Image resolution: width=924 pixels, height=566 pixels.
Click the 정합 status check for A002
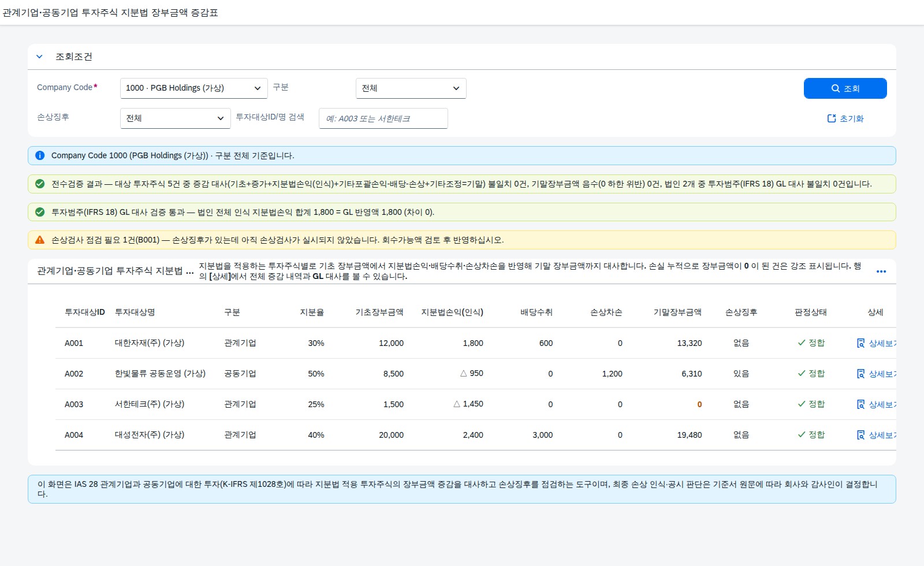(x=811, y=374)
